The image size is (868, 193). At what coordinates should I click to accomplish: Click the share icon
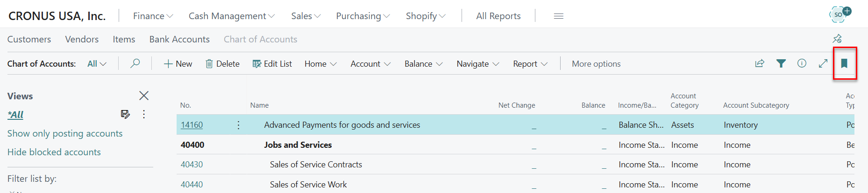[x=760, y=63]
